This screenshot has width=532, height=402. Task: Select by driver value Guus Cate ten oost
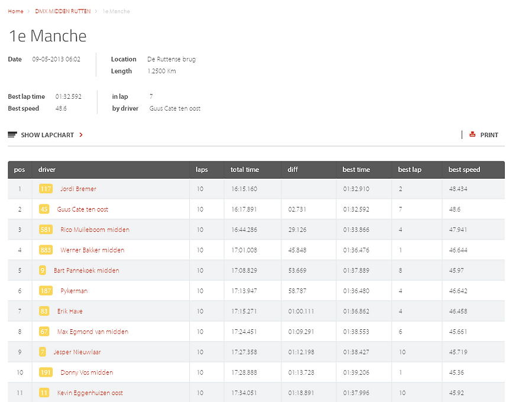175,108
